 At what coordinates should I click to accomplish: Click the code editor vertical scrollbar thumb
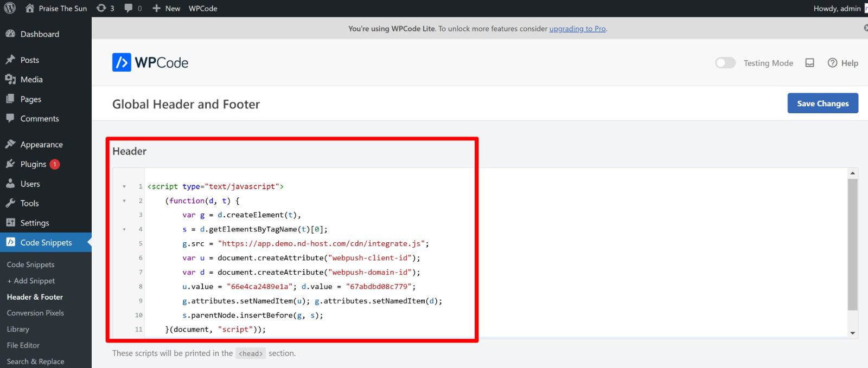pyautogui.click(x=852, y=244)
